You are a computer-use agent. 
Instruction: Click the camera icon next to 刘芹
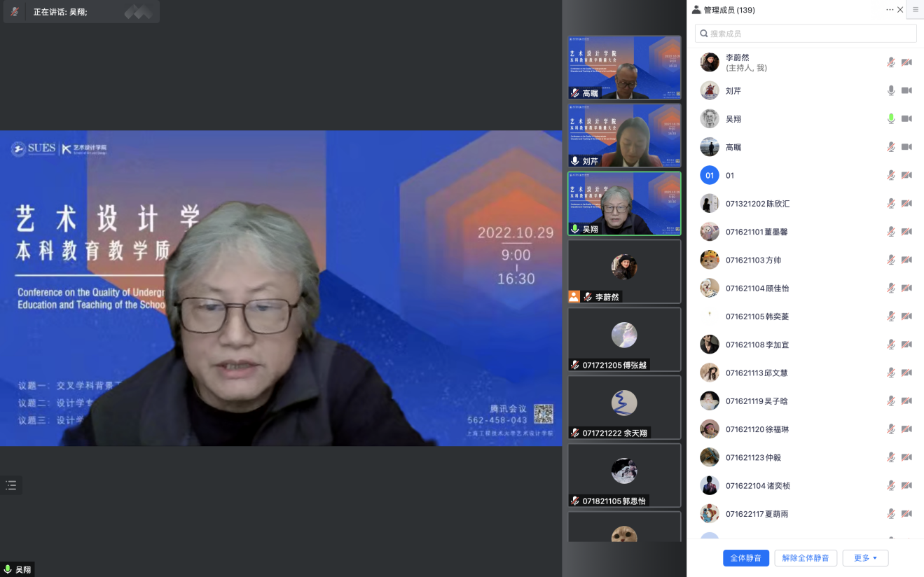906,90
